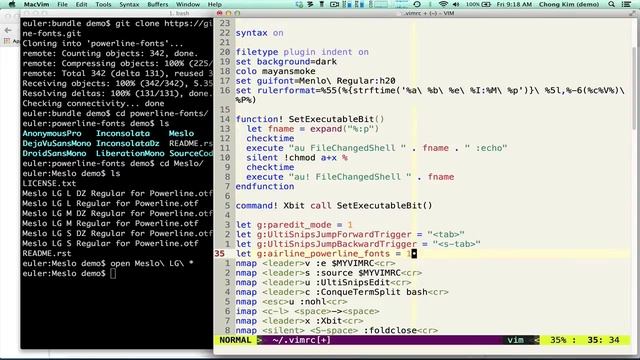Open the Buffers menu
The width and height of the screenshot is (640, 360).
(158, 4)
